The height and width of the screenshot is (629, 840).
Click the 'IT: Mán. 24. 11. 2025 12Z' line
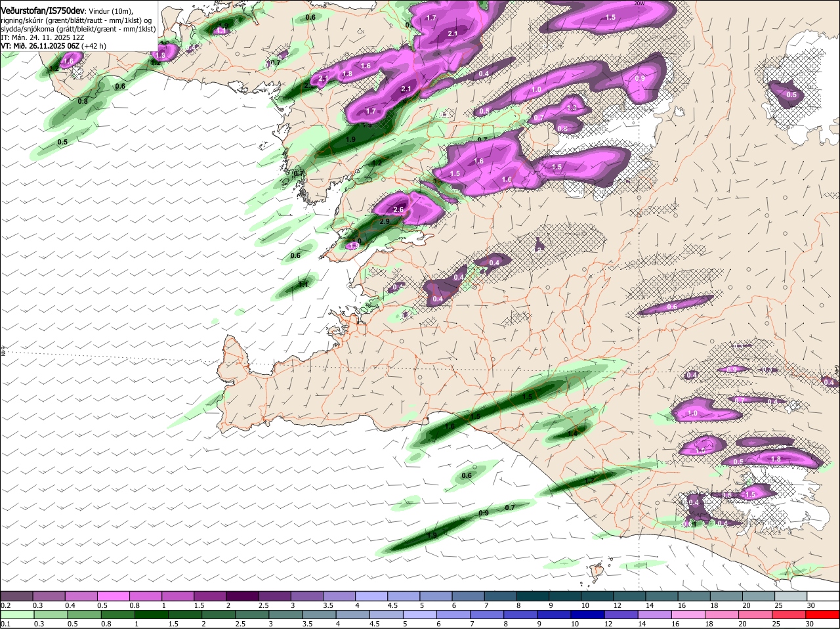[x=42, y=37]
